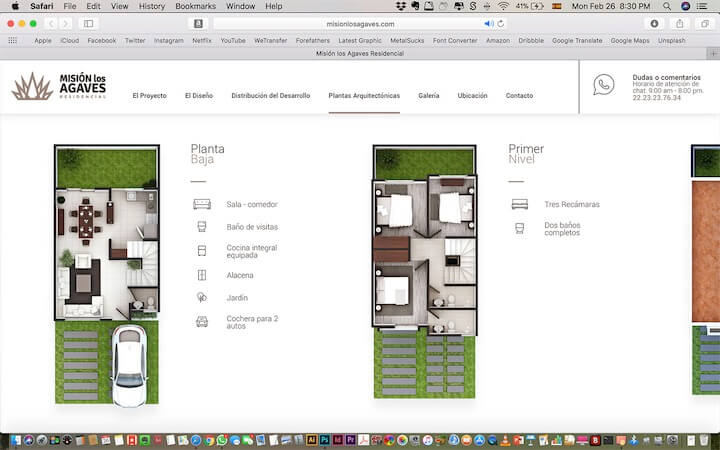Click the Primer Nivel floor plan image
This screenshot has width=720, height=450.
[x=424, y=270]
